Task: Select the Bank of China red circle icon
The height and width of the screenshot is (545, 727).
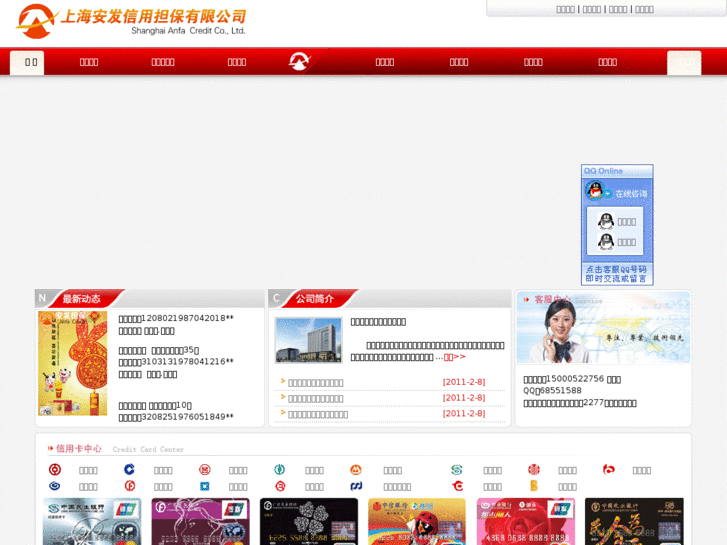Action: (x=55, y=470)
